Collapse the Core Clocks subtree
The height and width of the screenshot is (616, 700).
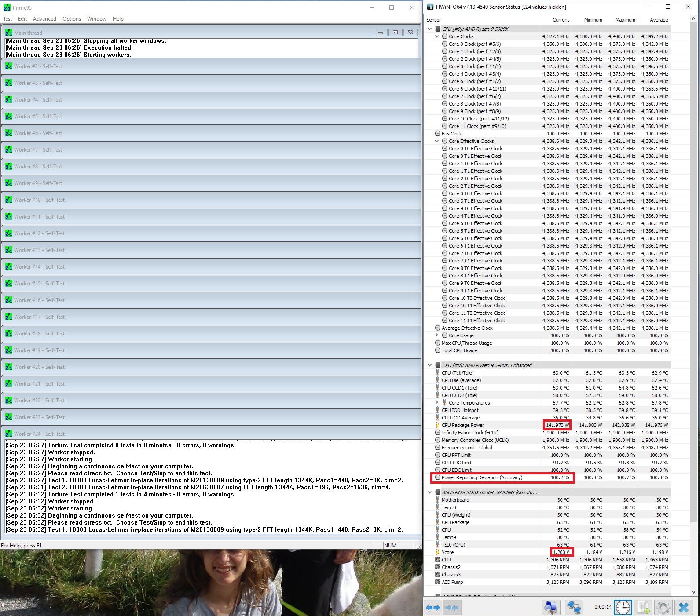(436, 36)
